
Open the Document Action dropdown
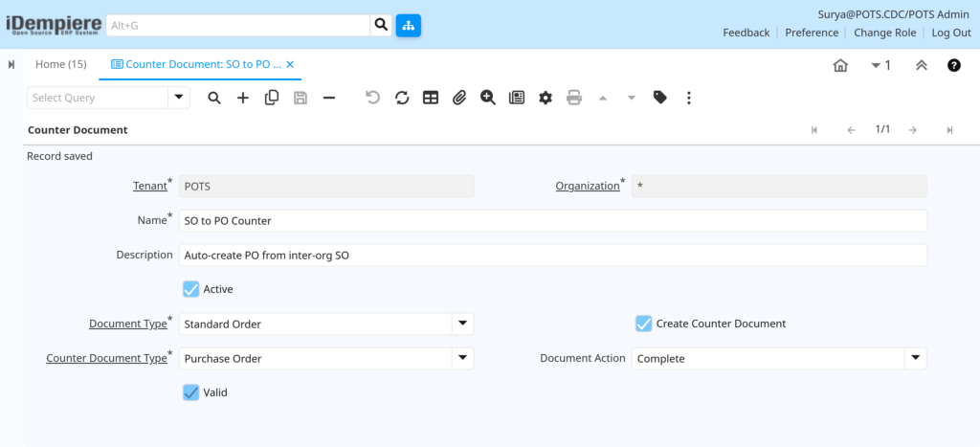915,358
